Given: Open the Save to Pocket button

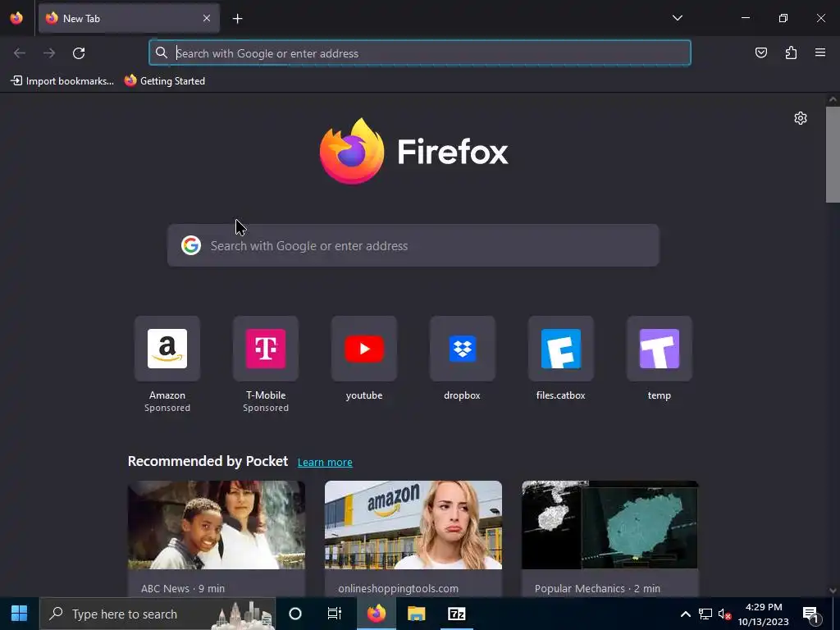Looking at the screenshot, I should pos(760,52).
